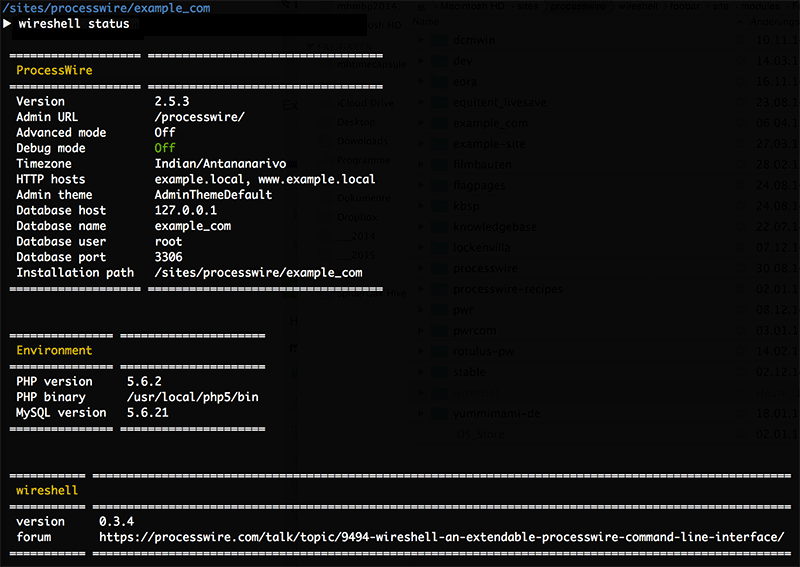
Task: Click the 'MySQL version' label
Action: click(x=61, y=412)
